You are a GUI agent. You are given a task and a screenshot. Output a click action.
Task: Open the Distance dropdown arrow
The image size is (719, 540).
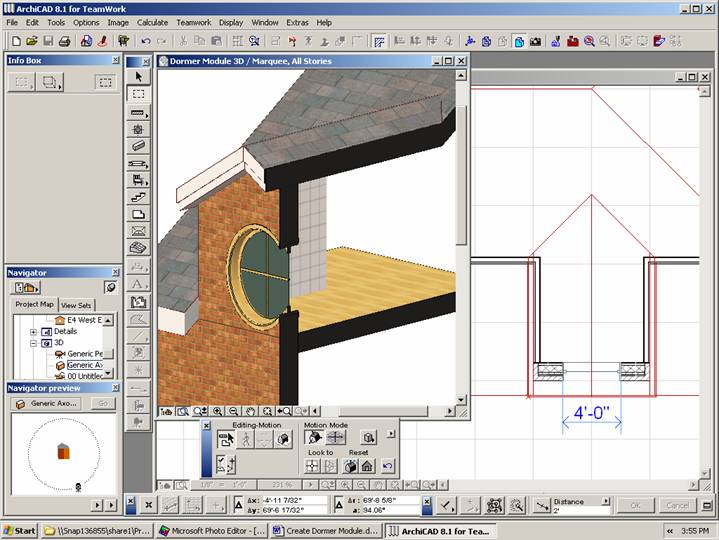606,501
